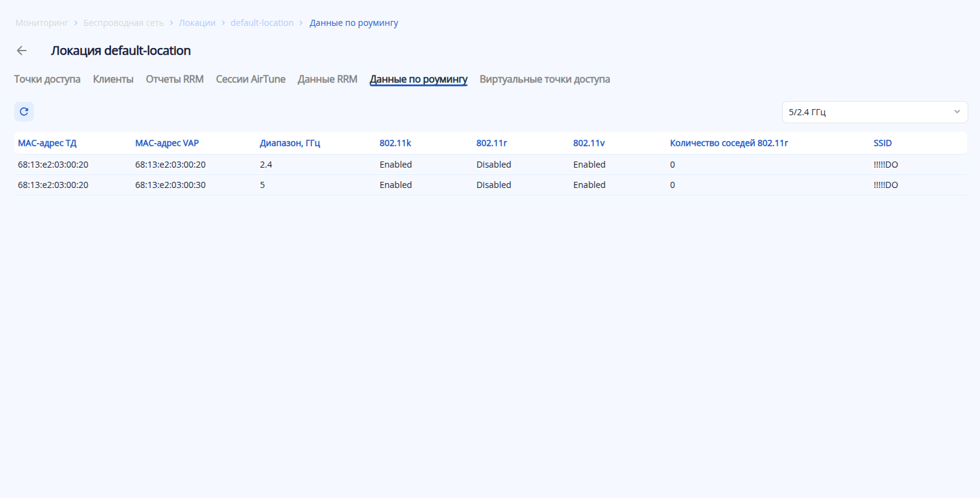Open the Клиенты tab

(113, 80)
